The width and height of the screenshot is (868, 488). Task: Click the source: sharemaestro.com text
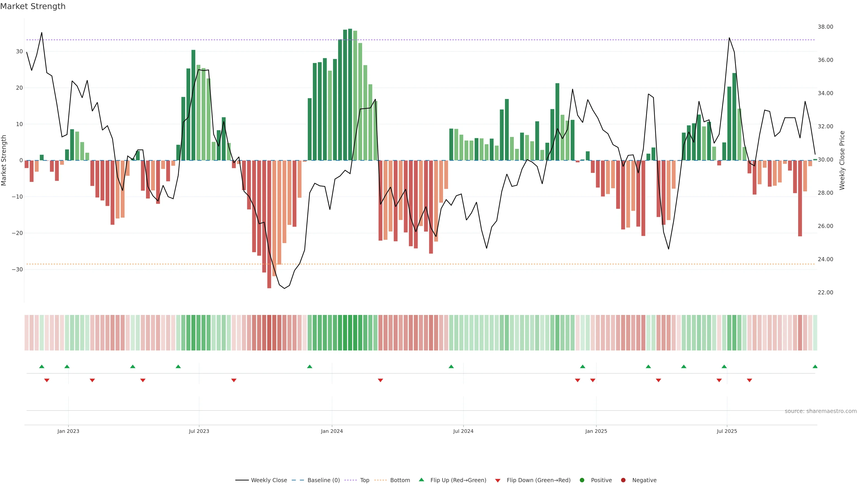821,411
